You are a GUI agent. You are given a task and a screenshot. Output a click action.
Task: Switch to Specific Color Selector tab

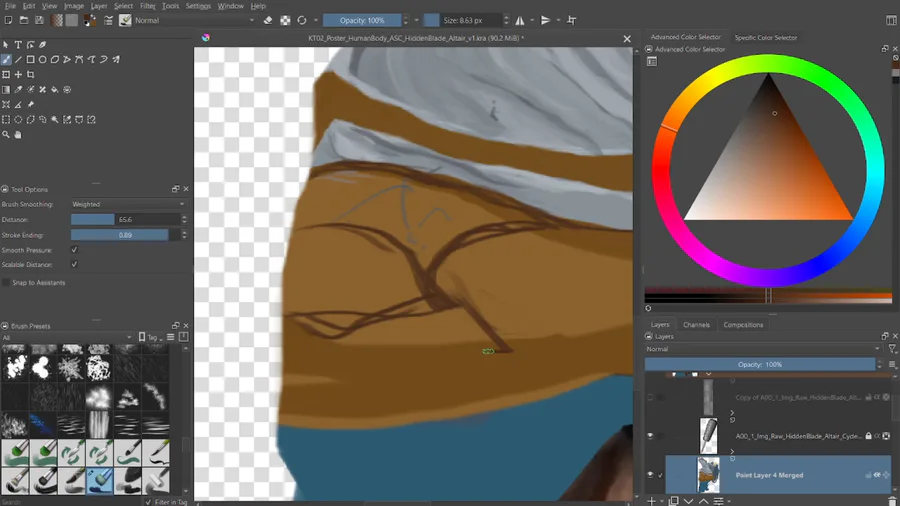tap(766, 38)
